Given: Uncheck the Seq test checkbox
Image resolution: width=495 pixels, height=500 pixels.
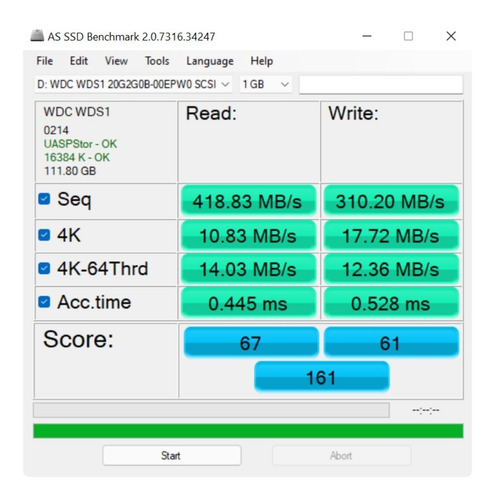Looking at the screenshot, I should [x=44, y=199].
